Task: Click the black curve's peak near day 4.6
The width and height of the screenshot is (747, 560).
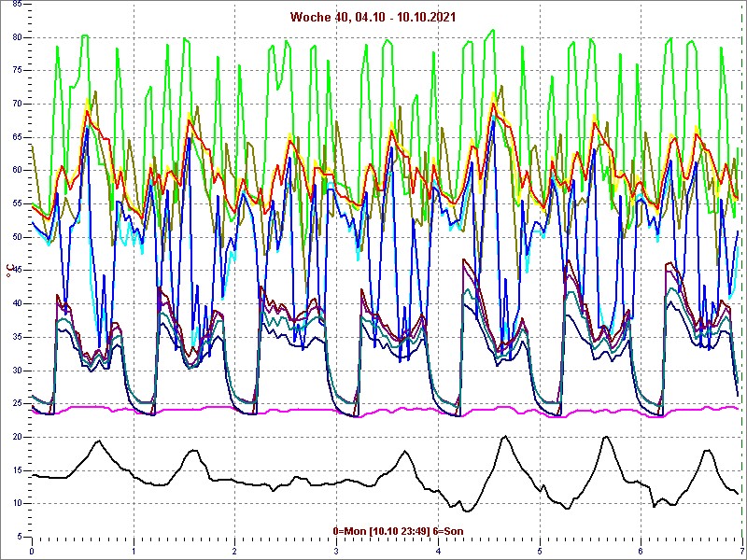Action: click(x=505, y=436)
